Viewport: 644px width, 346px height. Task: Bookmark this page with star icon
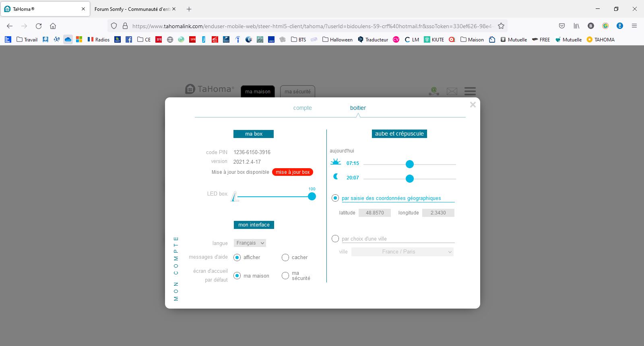[501, 26]
